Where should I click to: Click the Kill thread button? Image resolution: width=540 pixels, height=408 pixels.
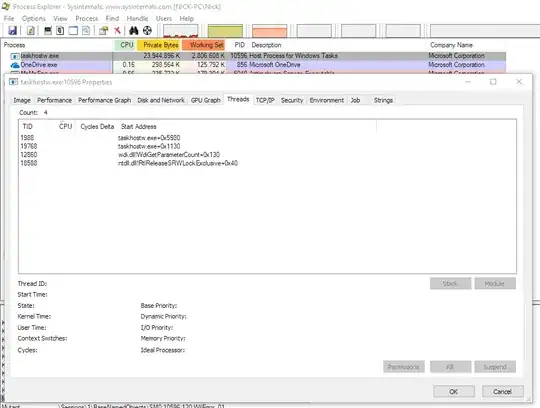coord(450,367)
